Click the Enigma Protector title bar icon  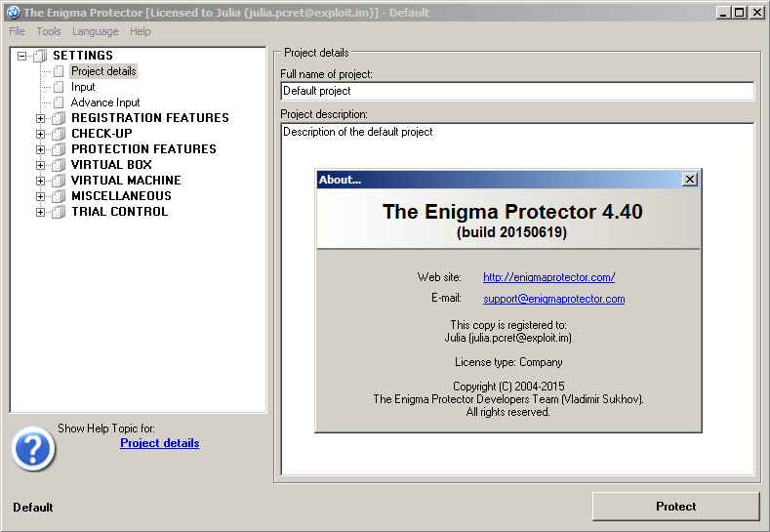14,13
